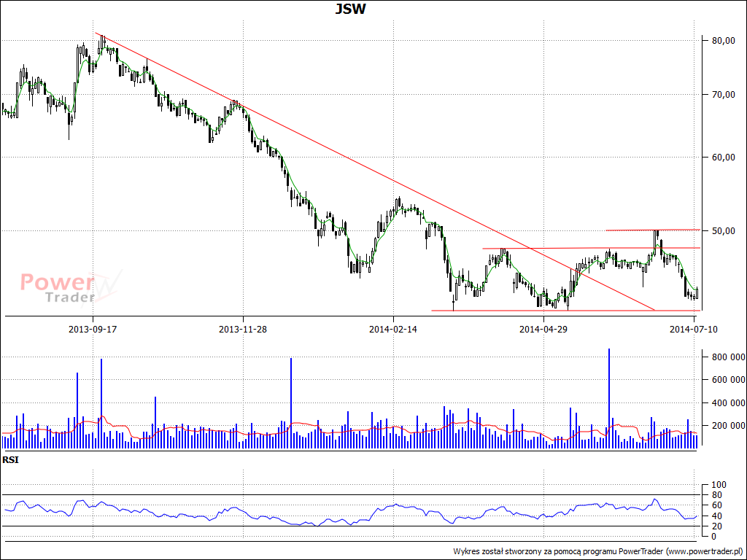Image resolution: width=747 pixels, height=560 pixels.
Task: Select the RSI 100 scale label
Action: [719, 485]
